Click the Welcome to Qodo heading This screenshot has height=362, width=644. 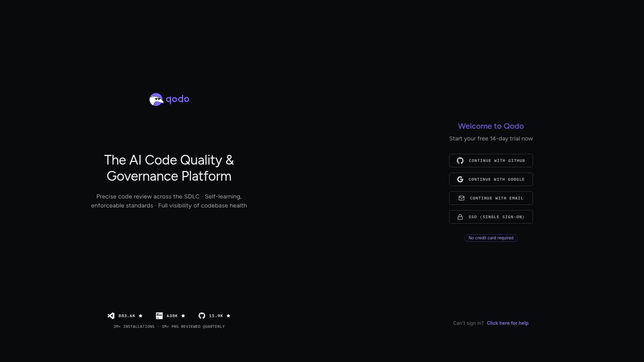click(x=491, y=126)
